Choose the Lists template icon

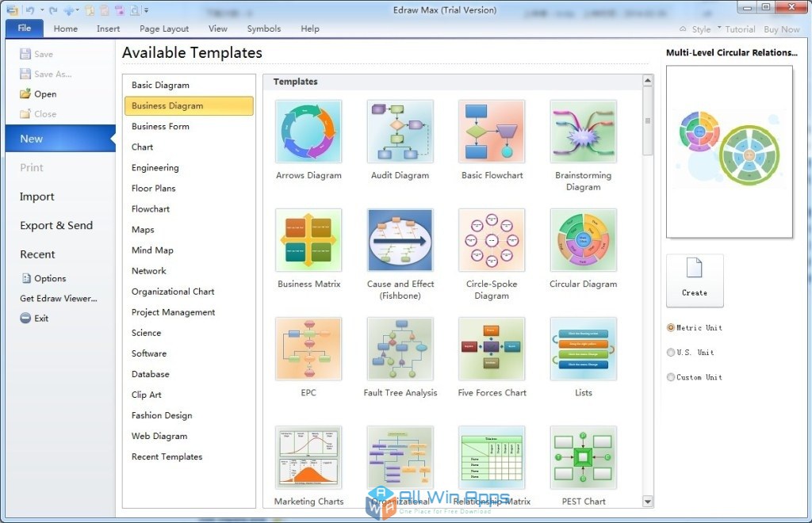click(x=584, y=349)
